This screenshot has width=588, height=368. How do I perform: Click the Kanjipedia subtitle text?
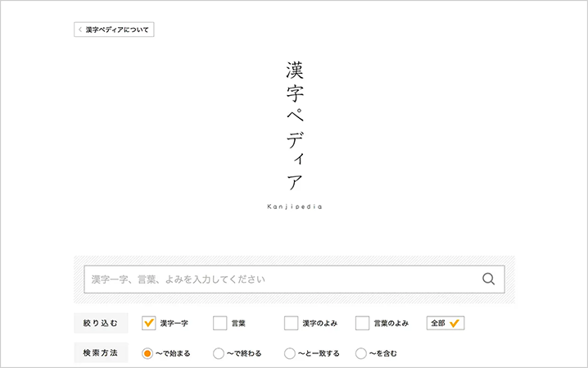click(x=294, y=207)
